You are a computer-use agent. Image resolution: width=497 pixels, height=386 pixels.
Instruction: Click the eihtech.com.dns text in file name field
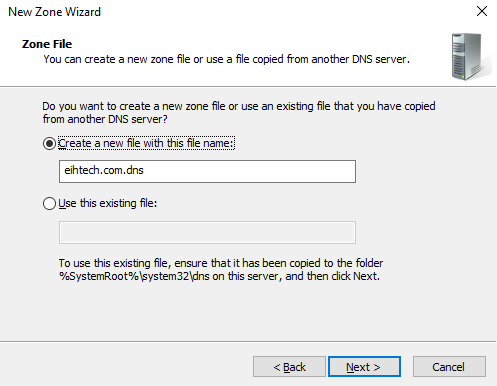coord(104,170)
